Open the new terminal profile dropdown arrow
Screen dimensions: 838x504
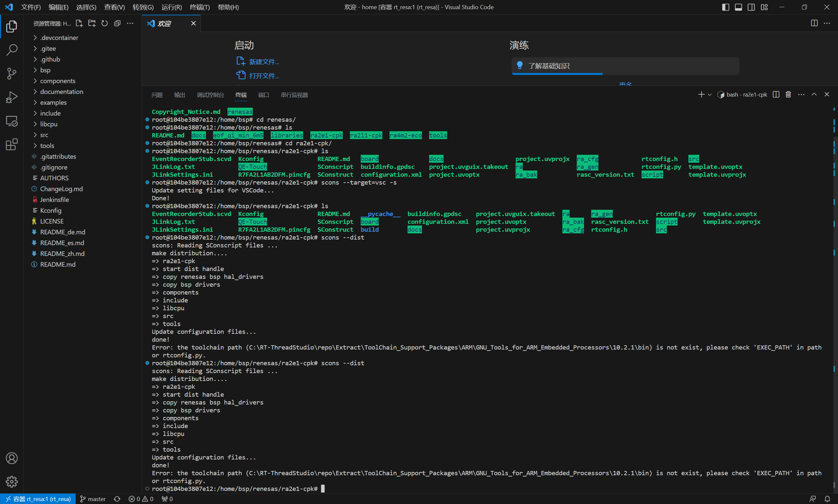pyautogui.click(x=710, y=95)
